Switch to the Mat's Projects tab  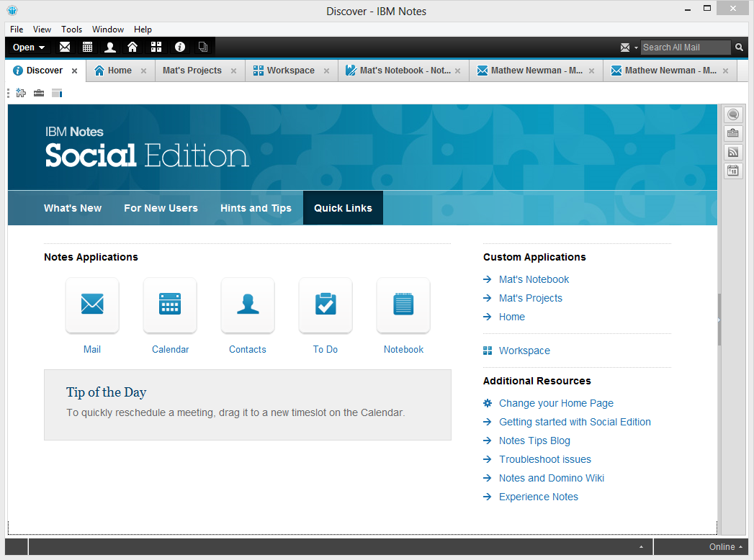click(192, 71)
